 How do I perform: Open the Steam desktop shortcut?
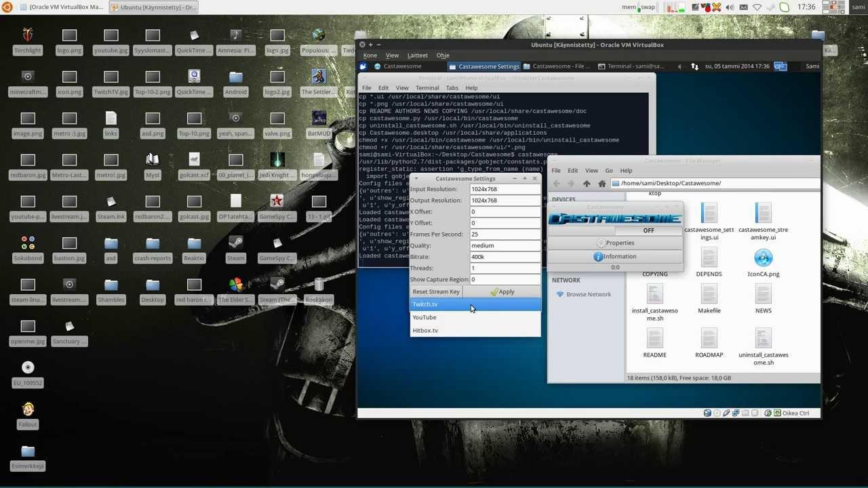coord(235,243)
